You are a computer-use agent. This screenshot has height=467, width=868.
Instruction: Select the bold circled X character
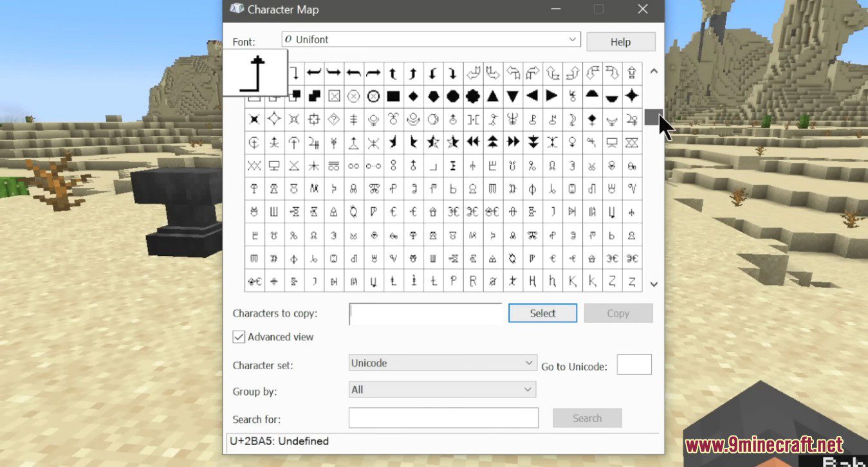point(373,96)
